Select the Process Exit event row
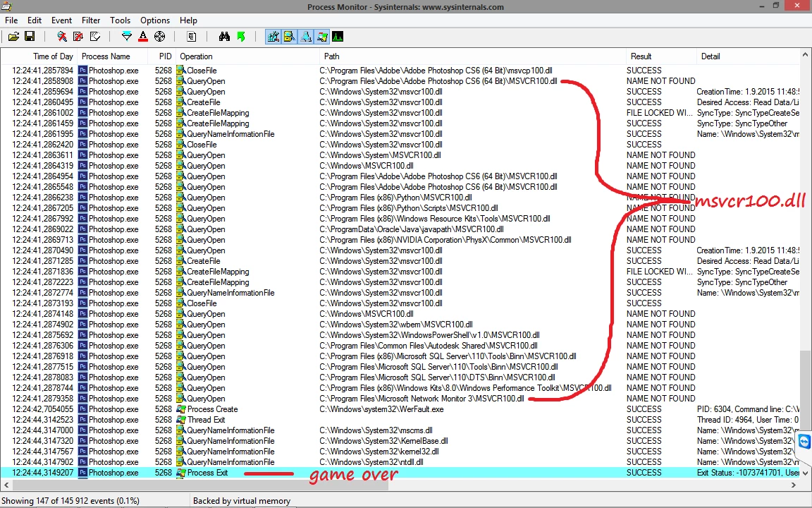812x508 pixels. point(400,473)
